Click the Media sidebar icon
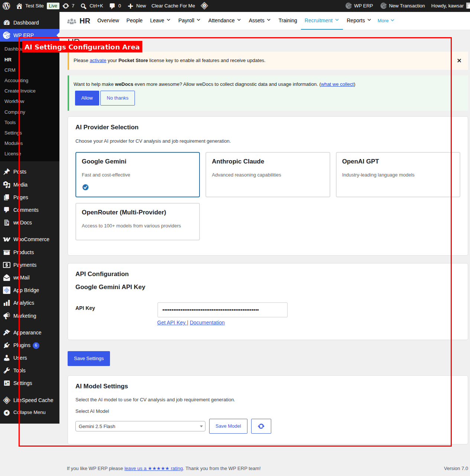Screen dimensions: 470x476 click(x=7, y=185)
